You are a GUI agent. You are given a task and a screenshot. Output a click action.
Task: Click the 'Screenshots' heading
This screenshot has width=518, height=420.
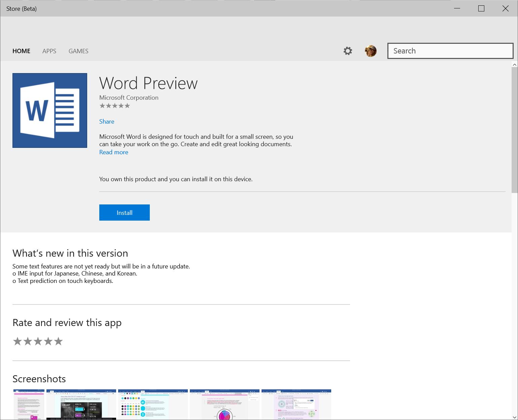(39, 379)
